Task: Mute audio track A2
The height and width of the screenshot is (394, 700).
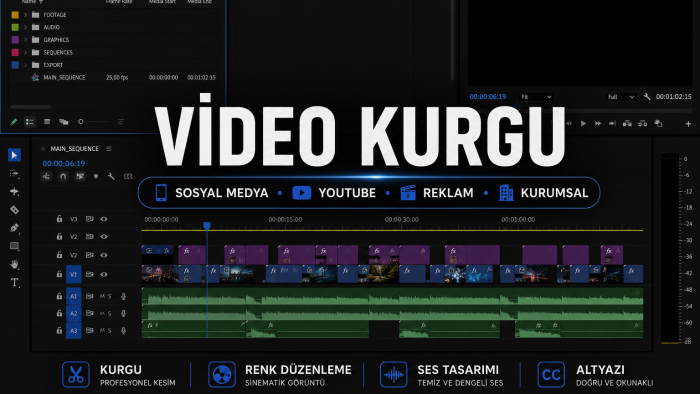Action: (102, 313)
